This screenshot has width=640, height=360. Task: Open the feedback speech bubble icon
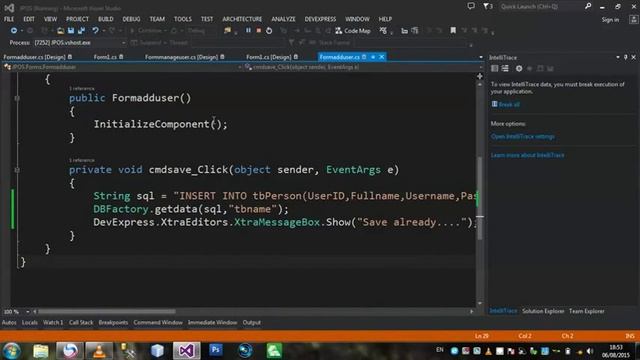point(471,6)
